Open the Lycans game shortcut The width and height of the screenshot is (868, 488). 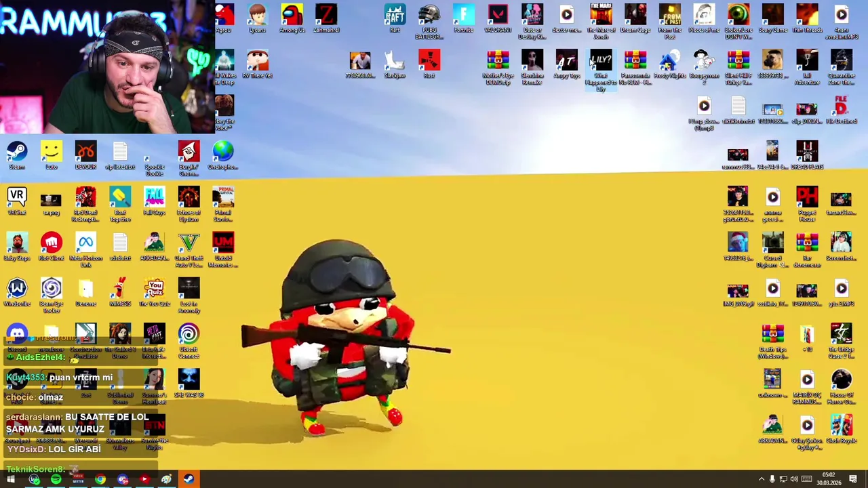click(258, 18)
